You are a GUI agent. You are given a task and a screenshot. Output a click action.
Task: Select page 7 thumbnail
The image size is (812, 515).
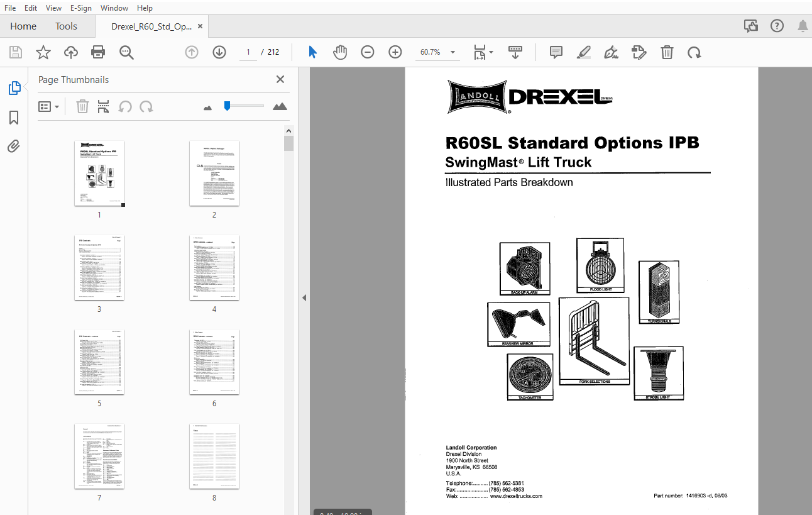tap(99, 456)
